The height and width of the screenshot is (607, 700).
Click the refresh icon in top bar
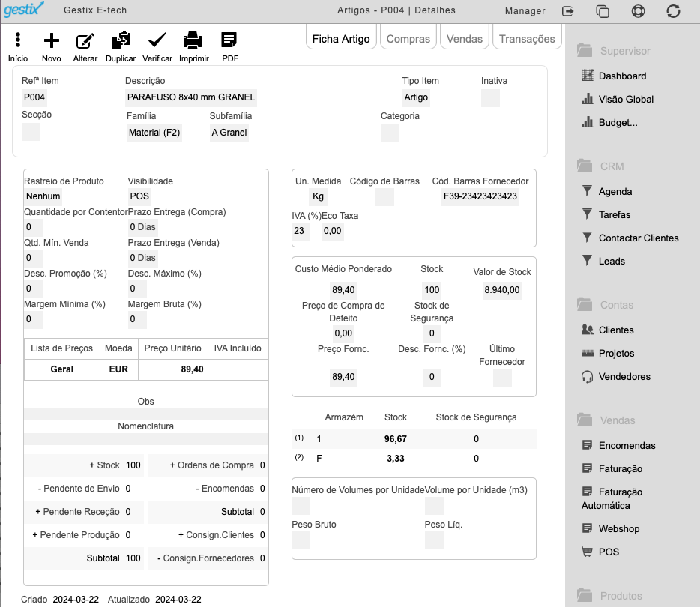tap(673, 11)
